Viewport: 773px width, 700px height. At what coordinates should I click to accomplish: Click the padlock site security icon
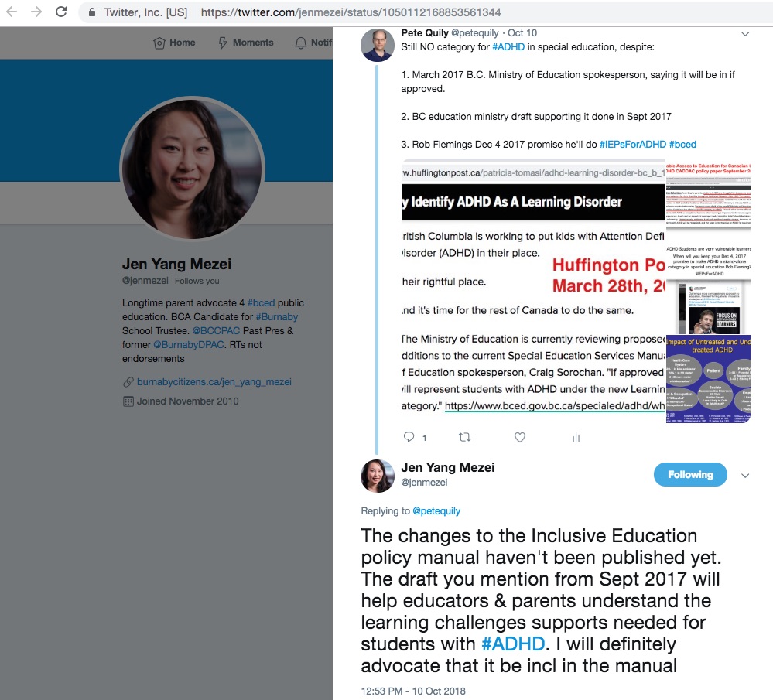click(92, 12)
